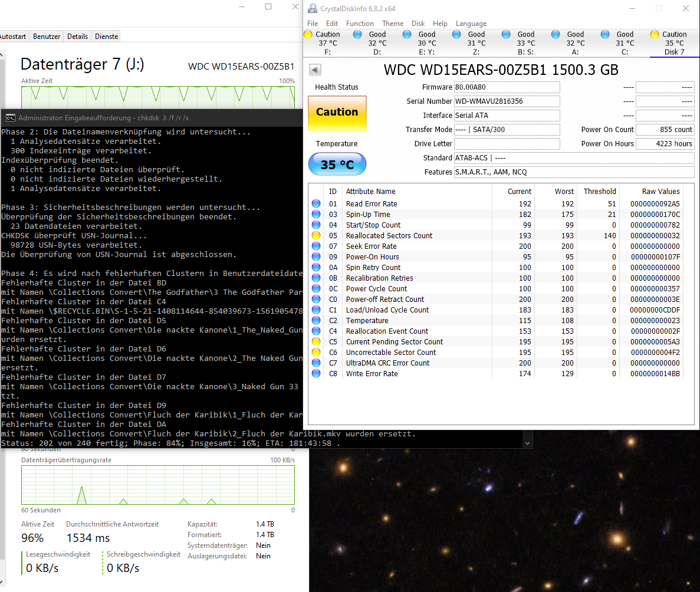Open the Function menu
Screen dimensions: 700x592
coord(360,23)
